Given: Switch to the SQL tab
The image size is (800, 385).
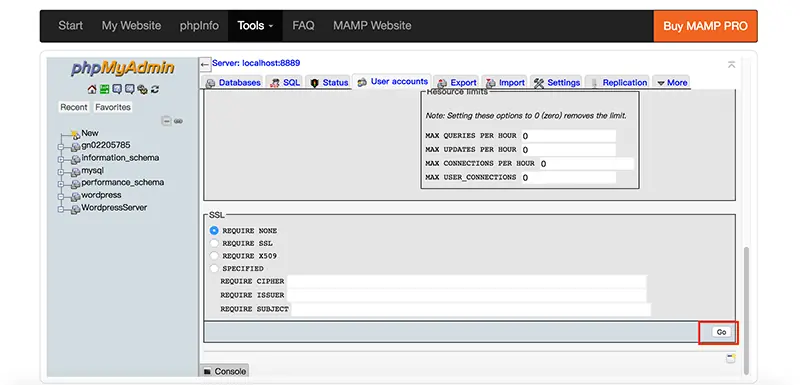Looking at the screenshot, I should click(x=285, y=83).
